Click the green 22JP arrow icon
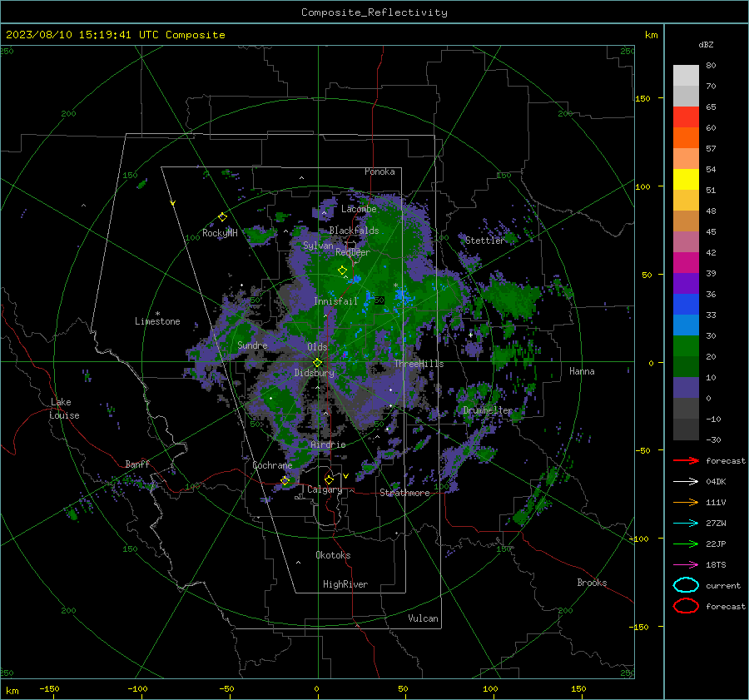This screenshot has width=749, height=700. pos(686,544)
